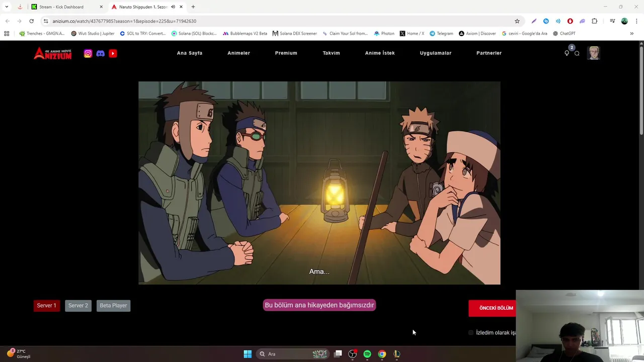Open the Windows Start menu
Screen dimensions: 644x362
point(248,354)
